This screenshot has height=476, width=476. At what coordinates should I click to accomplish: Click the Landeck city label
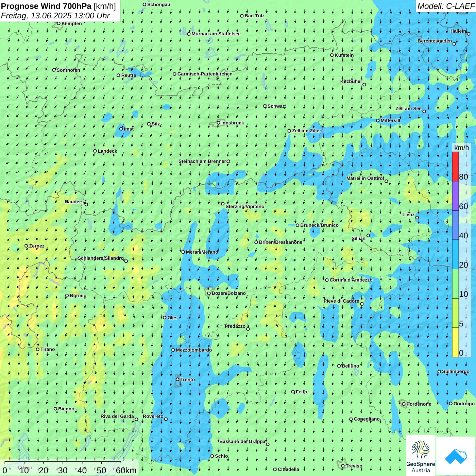coord(107,151)
